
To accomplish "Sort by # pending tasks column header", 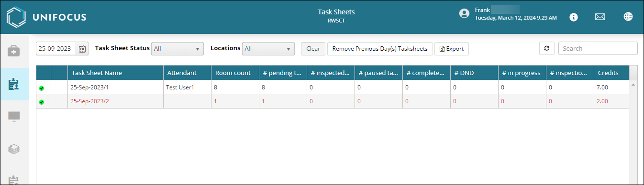I will coord(283,73).
